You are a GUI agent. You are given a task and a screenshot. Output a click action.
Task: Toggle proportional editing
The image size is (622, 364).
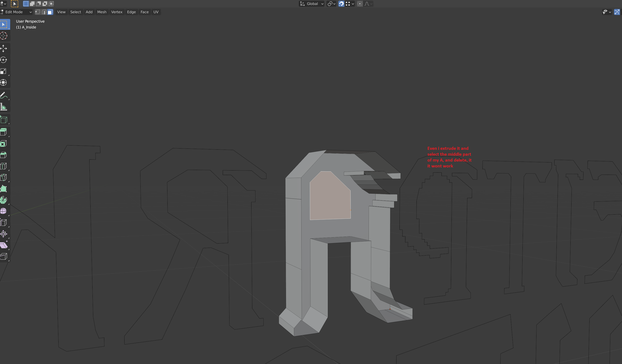pos(360,4)
